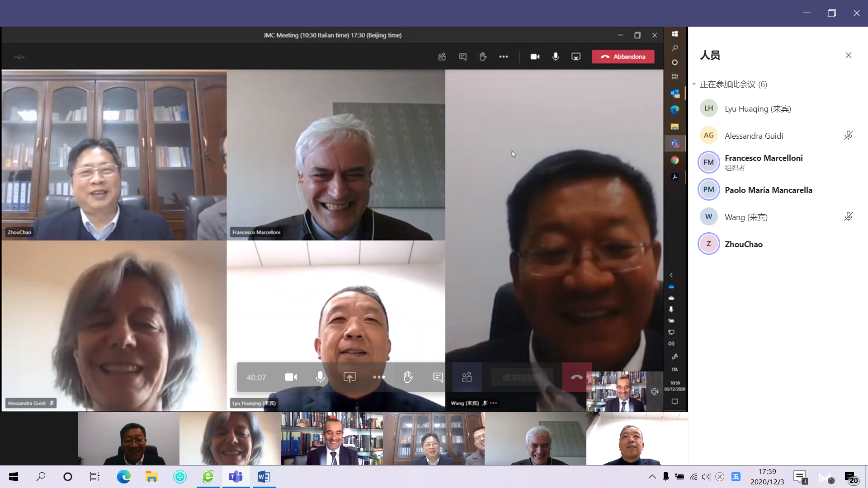Open more actions in floating toolbar
The height and width of the screenshot is (488, 868).
(x=379, y=377)
